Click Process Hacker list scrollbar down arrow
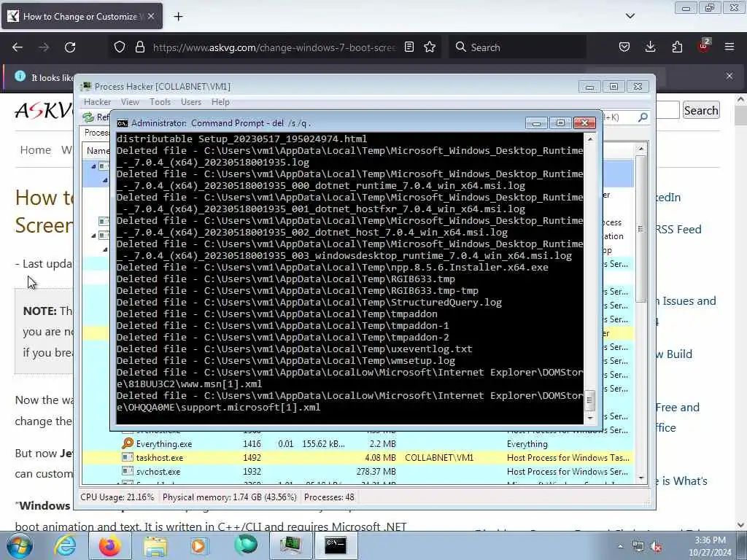The width and height of the screenshot is (747, 560). 640,478
